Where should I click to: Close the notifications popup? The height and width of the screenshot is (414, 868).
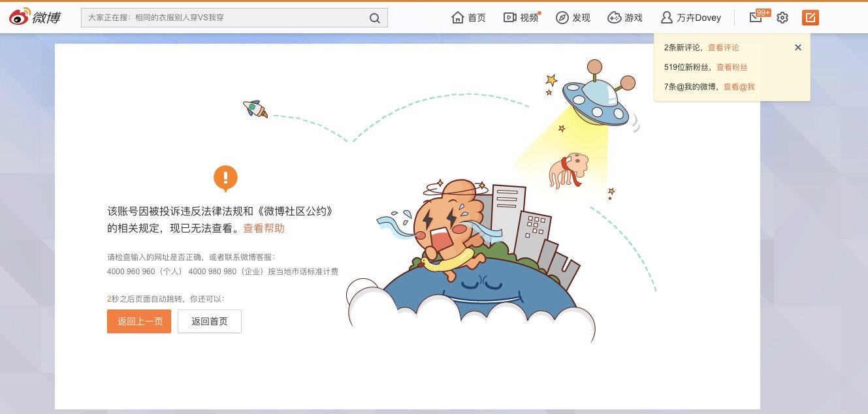pos(797,48)
